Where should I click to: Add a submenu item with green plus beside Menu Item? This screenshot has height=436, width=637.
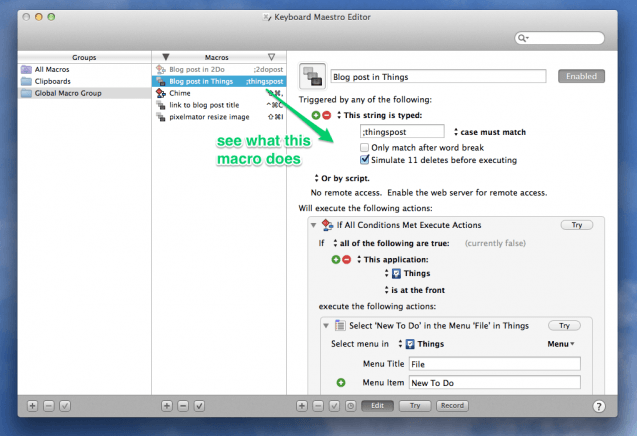pos(341,382)
